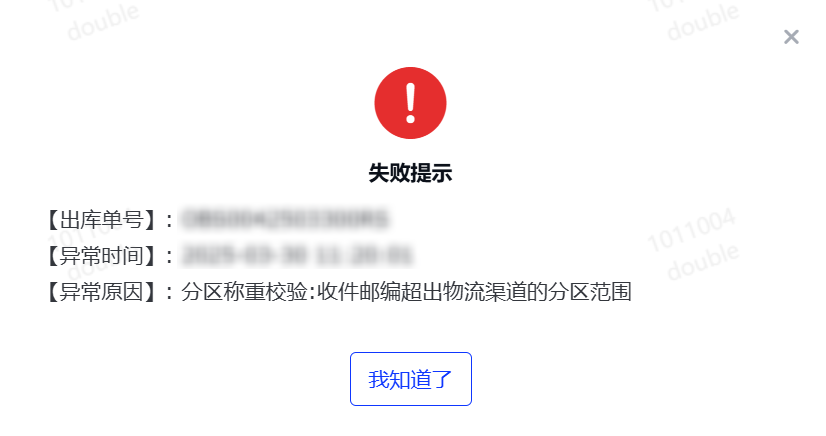Click the red exclamation error icon
The height and width of the screenshot is (436, 826).
410,103
